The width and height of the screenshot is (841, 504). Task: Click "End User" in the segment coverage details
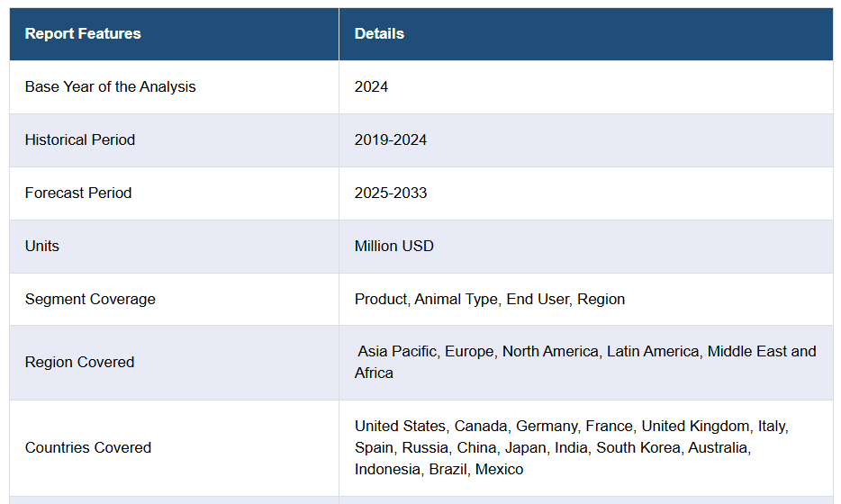click(x=538, y=300)
